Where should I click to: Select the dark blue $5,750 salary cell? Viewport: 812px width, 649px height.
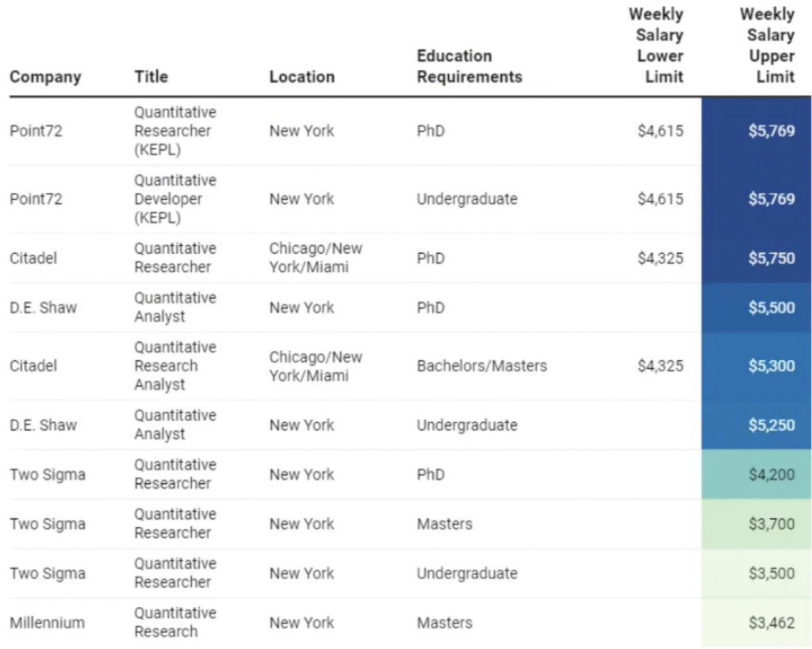(x=756, y=259)
